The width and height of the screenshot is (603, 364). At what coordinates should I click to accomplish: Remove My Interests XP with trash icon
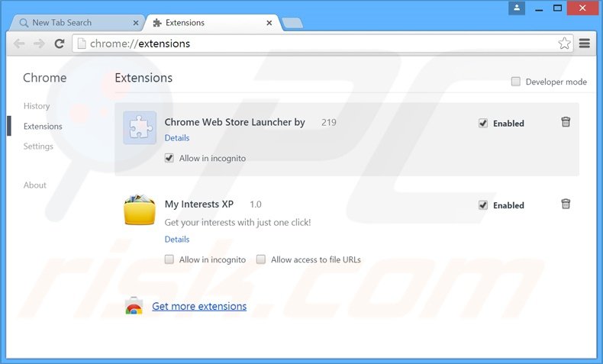[x=566, y=204]
